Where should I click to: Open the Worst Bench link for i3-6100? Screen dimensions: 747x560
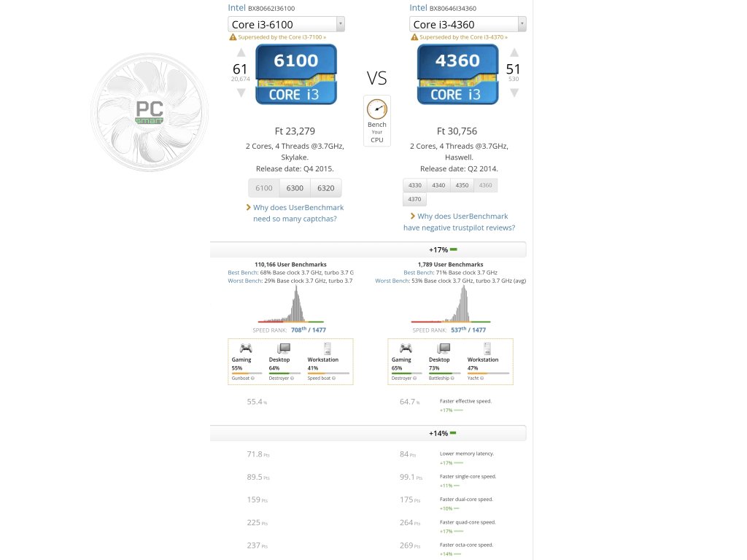click(x=245, y=281)
